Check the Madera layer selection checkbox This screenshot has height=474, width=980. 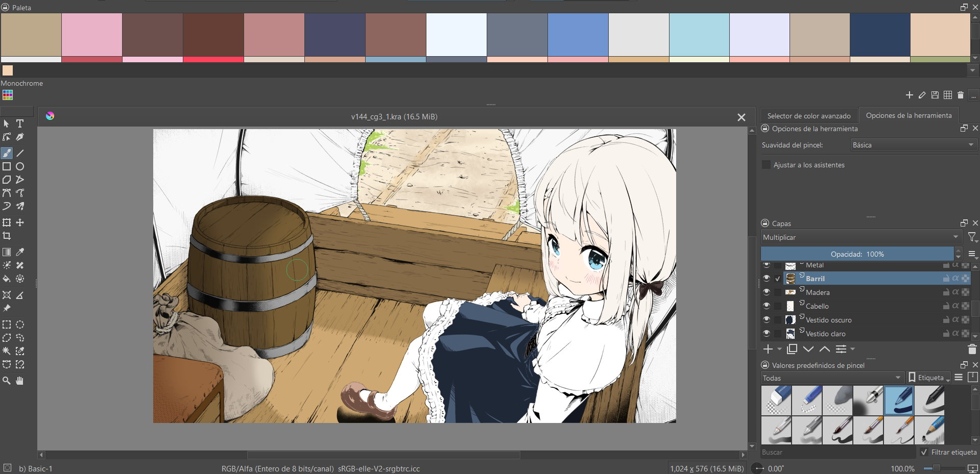coord(778,292)
